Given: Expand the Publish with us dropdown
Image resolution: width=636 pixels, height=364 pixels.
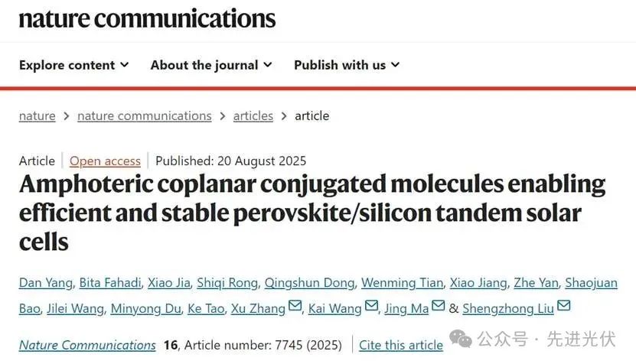Looking at the screenshot, I should tap(347, 65).
